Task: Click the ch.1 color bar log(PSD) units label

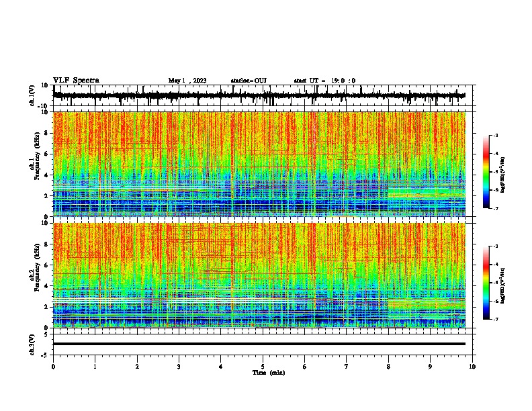Action: [x=503, y=175]
